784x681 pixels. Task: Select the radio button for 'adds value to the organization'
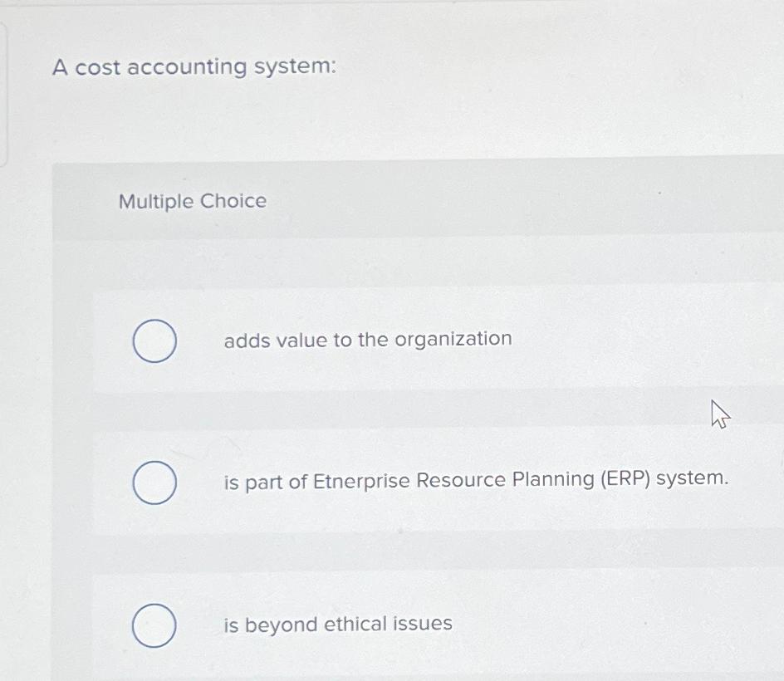154,340
